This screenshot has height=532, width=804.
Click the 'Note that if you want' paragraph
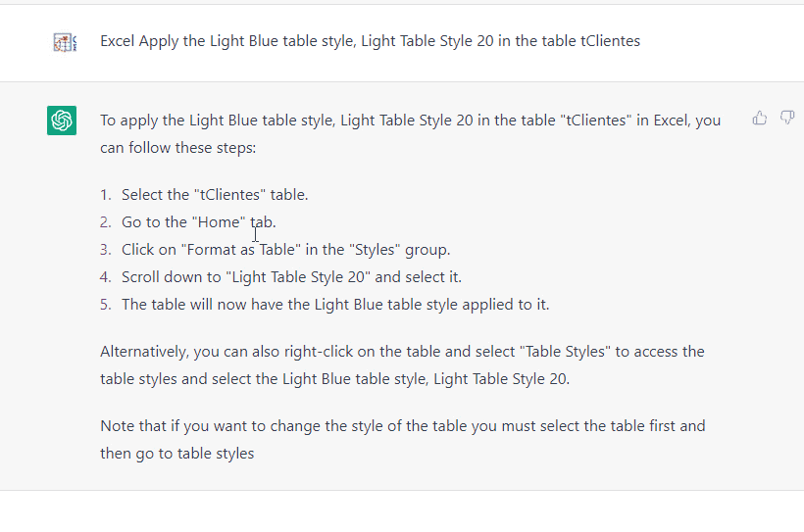pos(403,439)
